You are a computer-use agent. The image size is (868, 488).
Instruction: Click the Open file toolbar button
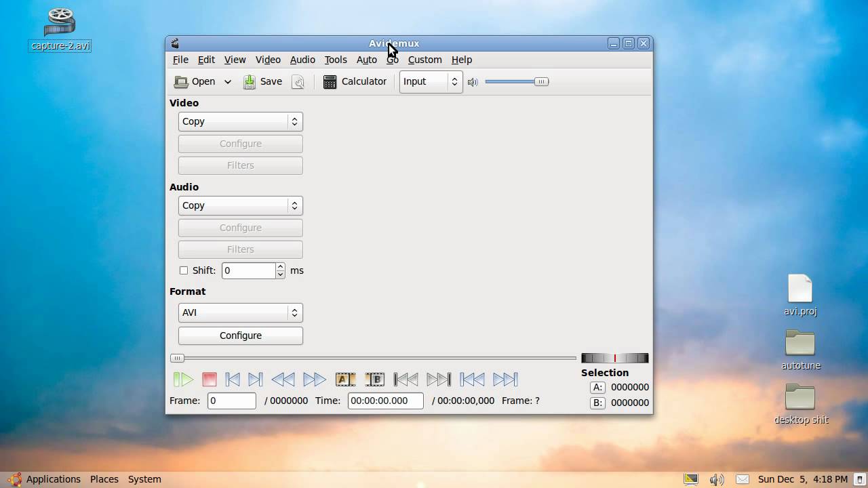point(194,81)
